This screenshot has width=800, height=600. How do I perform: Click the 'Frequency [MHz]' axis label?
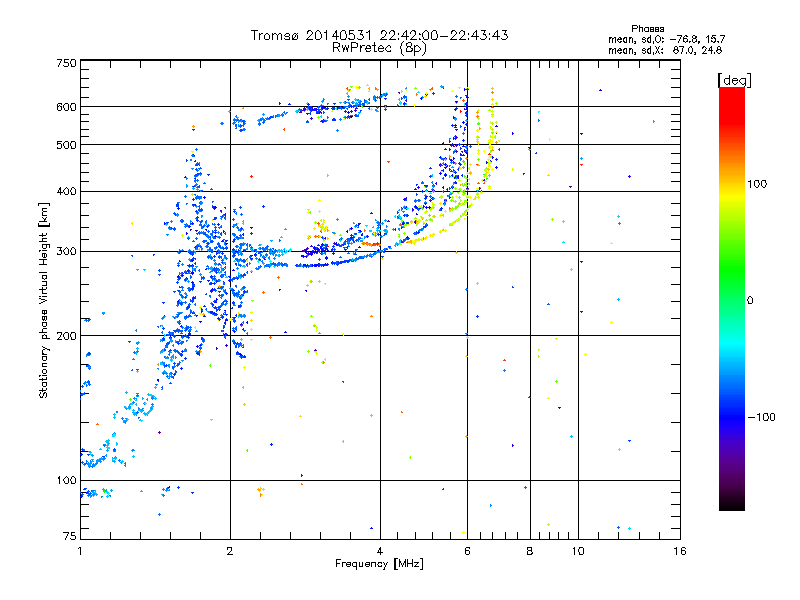pos(379,564)
